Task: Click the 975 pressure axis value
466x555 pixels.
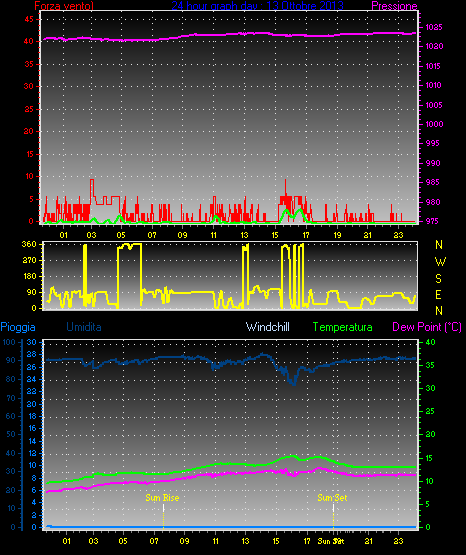Action: coord(433,221)
